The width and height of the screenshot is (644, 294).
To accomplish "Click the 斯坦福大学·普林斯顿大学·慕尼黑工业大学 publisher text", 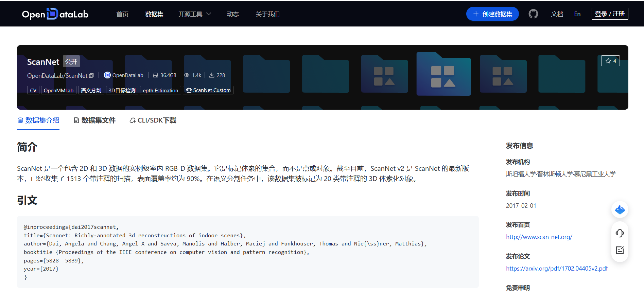I will click(x=561, y=174).
